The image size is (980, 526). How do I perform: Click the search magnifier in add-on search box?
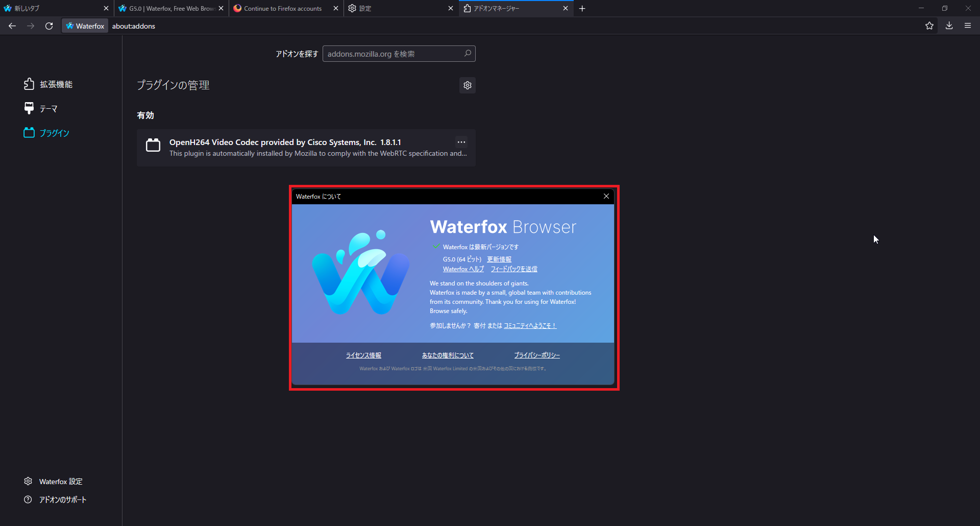coord(468,53)
